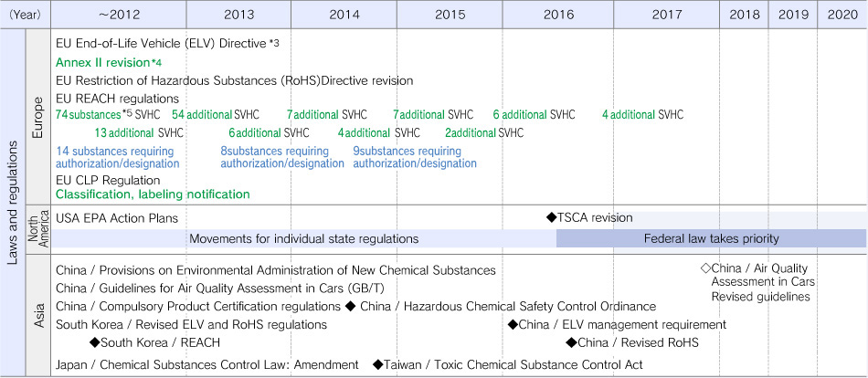Click the 2020 year column header
868x378 pixels.
coord(842,15)
